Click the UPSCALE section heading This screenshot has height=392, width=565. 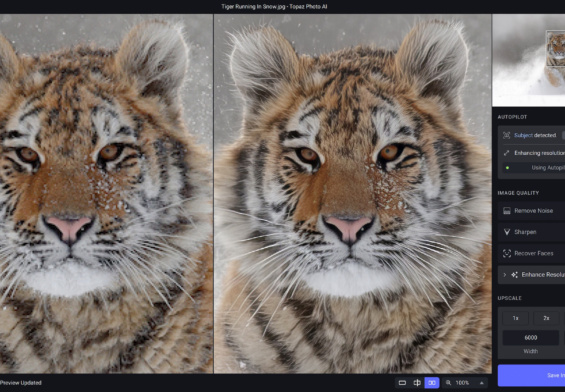(510, 298)
